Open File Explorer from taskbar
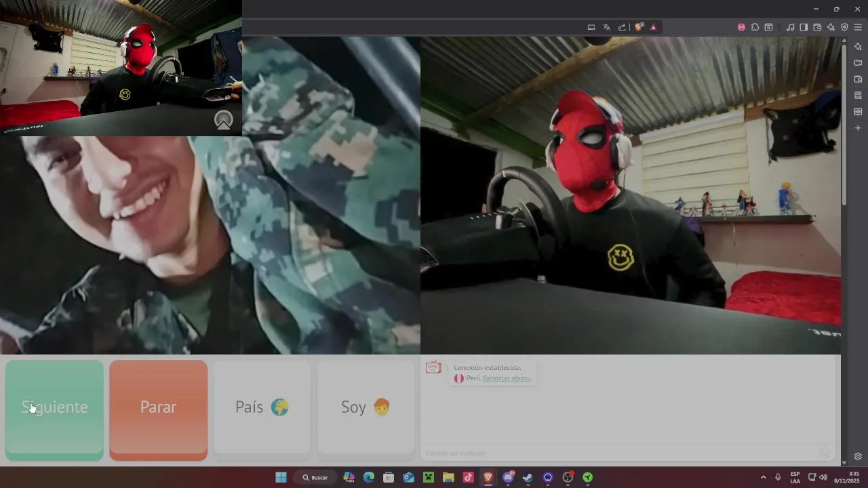Image resolution: width=868 pixels, height=488 pixels. pyautogui.click(x=448, y=477)
